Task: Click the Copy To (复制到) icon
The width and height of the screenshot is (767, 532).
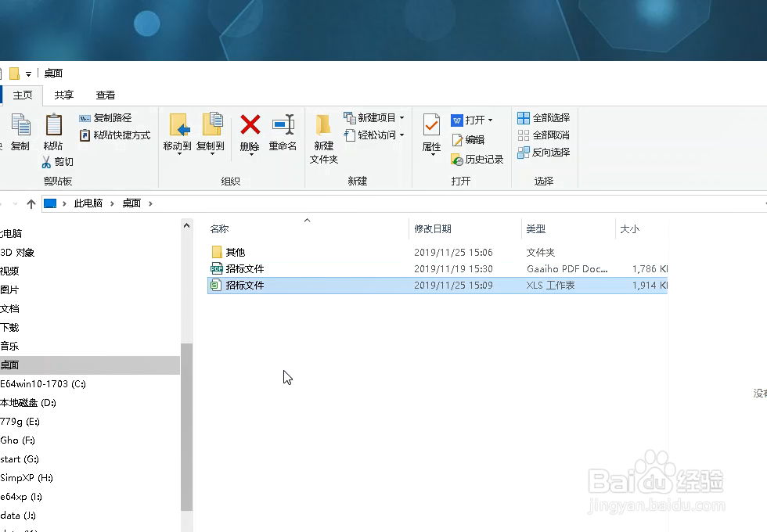Action: [x=212, y=124]
